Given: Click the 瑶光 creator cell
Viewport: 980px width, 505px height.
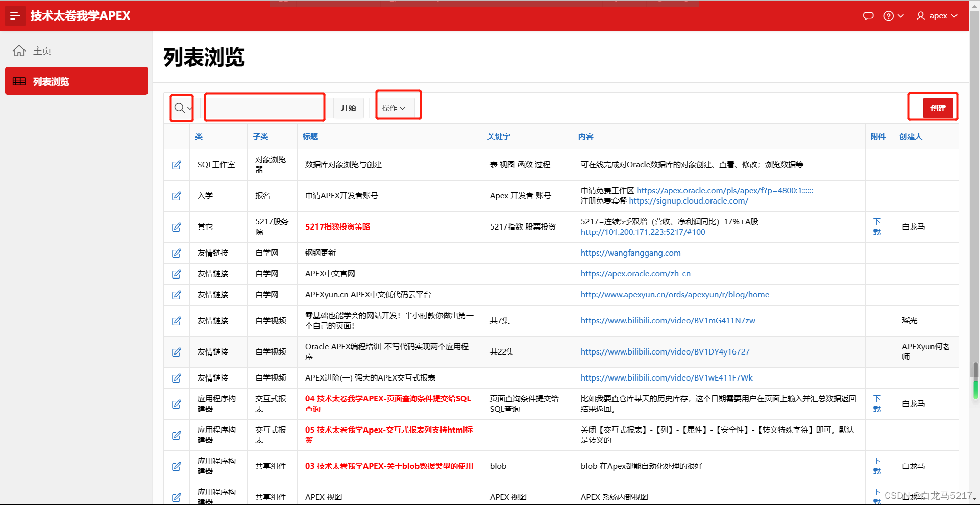Looking at the screenshot, I should pyautogui.click(x=910, y=321).
